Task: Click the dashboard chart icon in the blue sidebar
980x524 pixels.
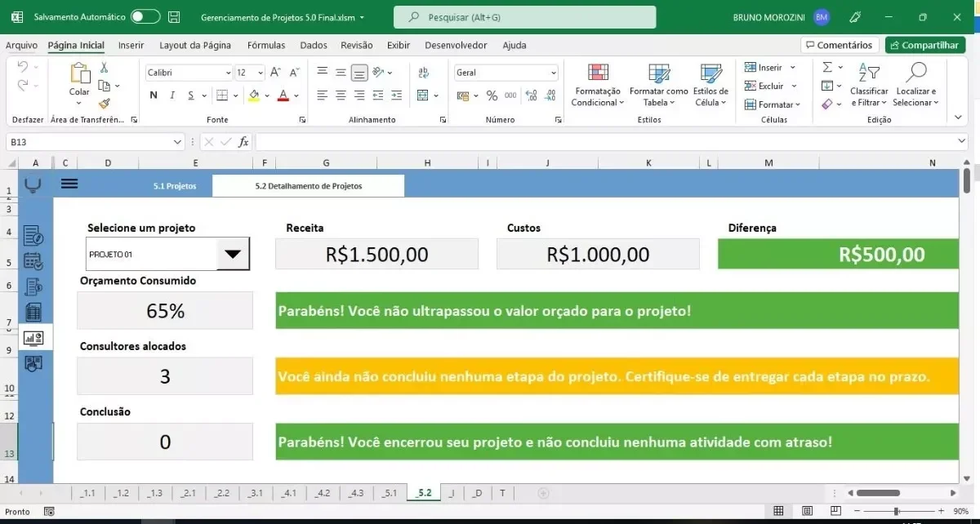Action: pyautogui.click(x=33, y=337)
